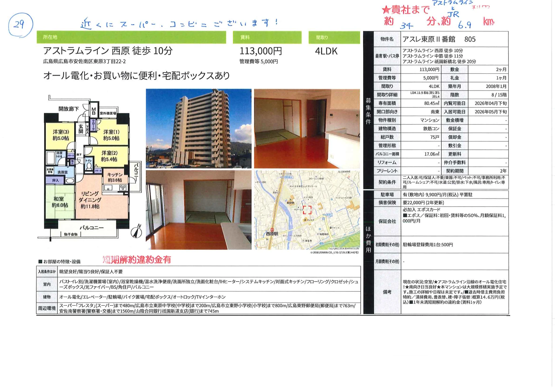Click the 契約期間 value 2年

click(x=503, y=171)
